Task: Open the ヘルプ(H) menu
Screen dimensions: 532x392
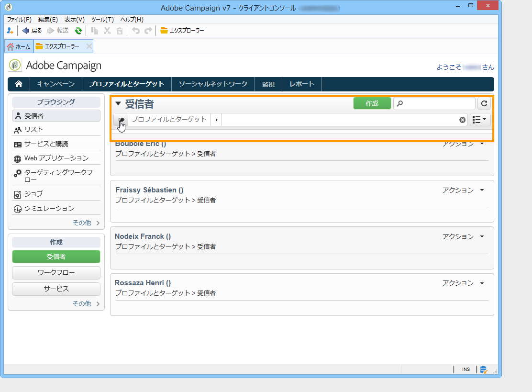Action: 132,20
